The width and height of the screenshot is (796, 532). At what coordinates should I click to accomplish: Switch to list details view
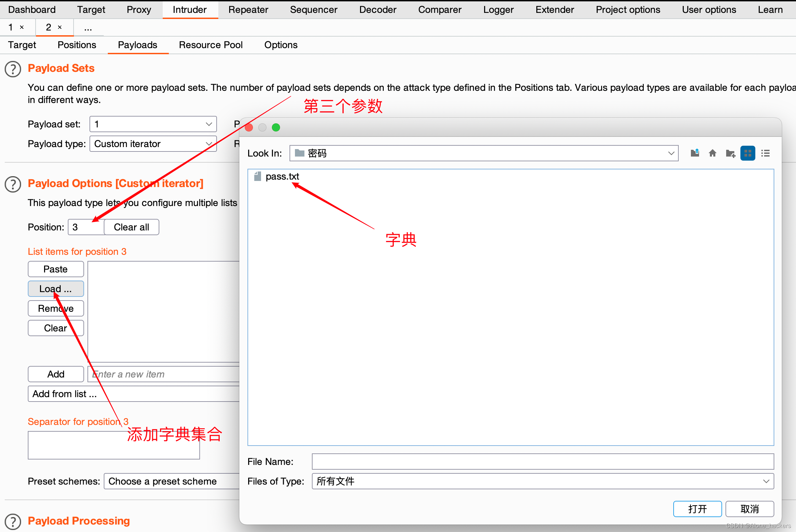[765, 154]
